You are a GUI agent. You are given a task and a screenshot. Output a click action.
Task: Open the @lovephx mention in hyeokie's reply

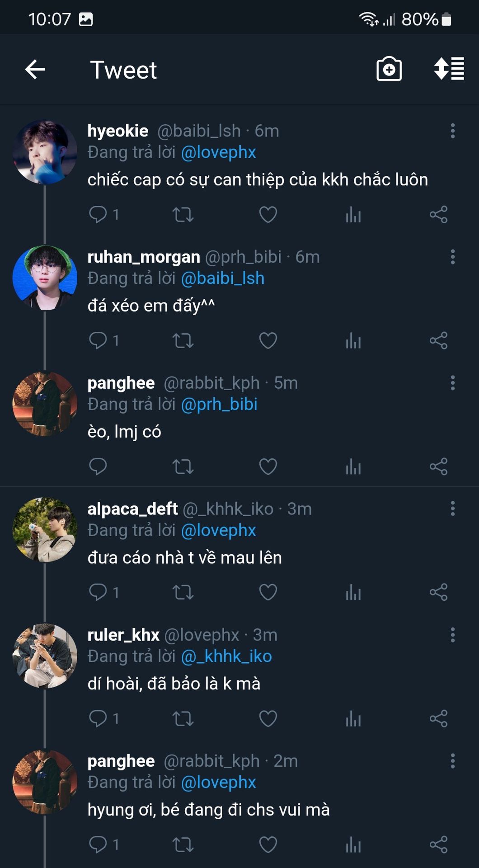pyautogui.click(x=218, y=152)
